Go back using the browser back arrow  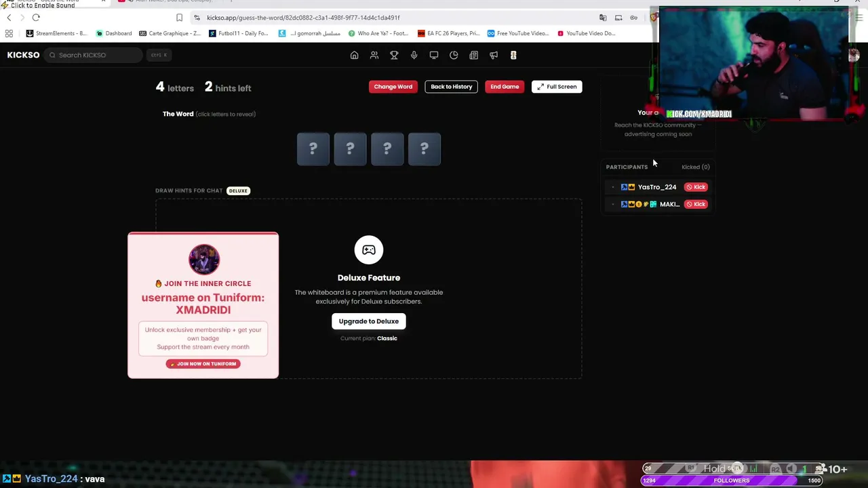[x=9, y=18]
